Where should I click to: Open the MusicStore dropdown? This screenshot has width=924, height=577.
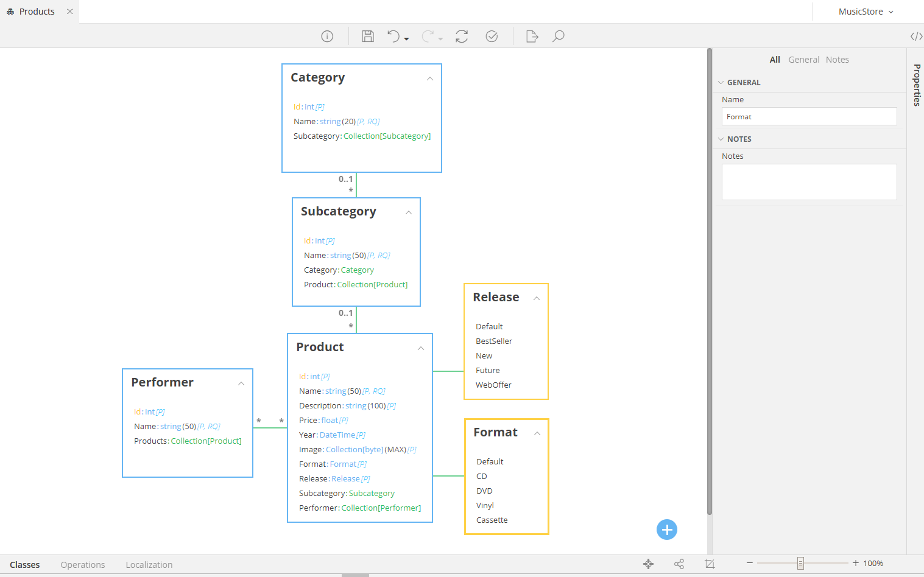(x=866, y=12)
